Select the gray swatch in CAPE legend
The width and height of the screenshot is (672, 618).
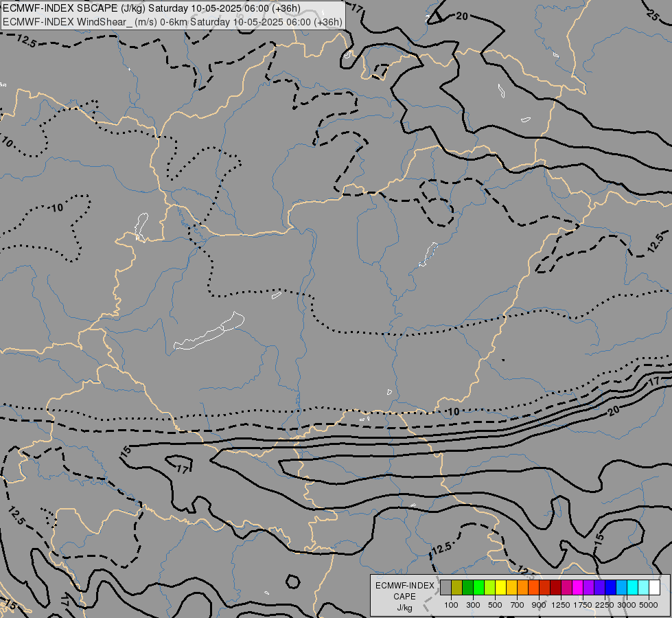(445, 587)
